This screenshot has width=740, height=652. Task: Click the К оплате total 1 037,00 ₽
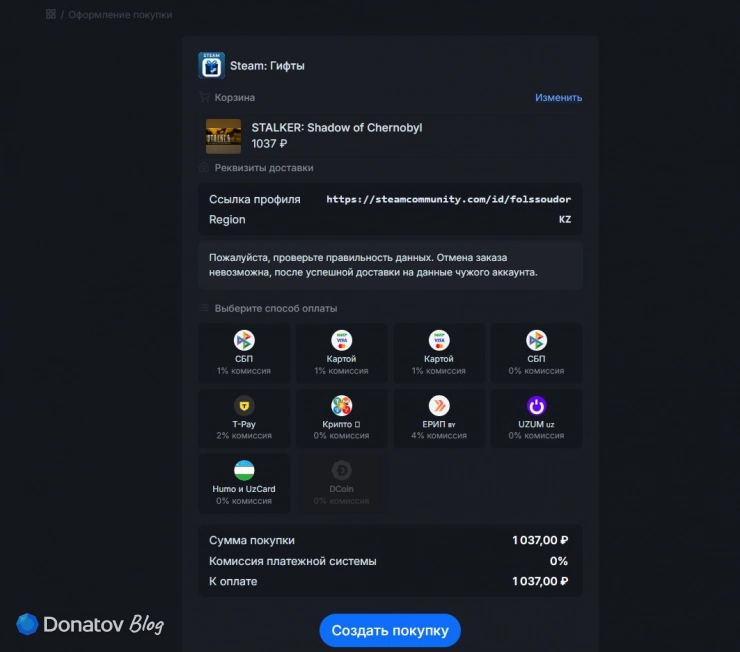point(540,581)
